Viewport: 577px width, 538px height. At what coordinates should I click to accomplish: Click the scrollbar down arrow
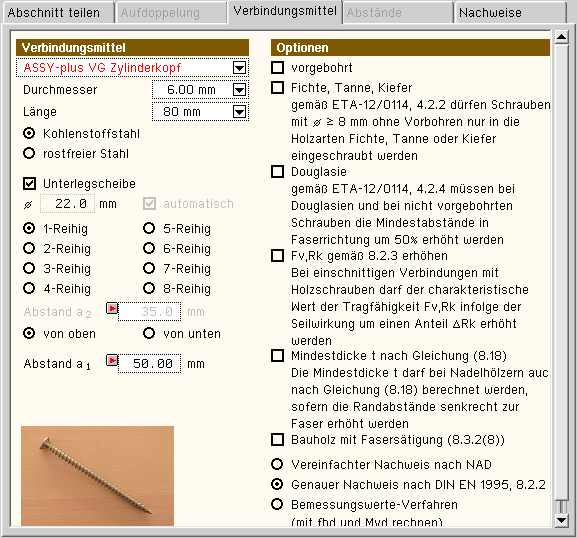(561, 520)
